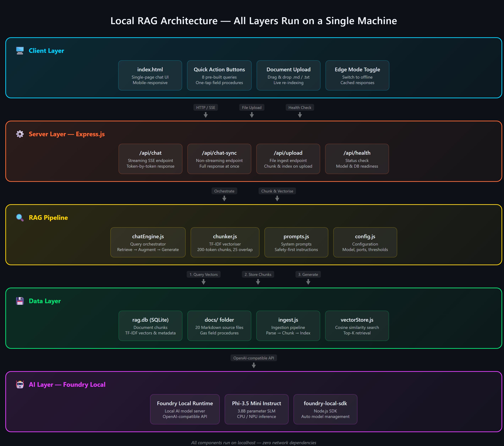Select the gear icon next to Server Layer
Screen dimensions: 504x446
(20, 134)
